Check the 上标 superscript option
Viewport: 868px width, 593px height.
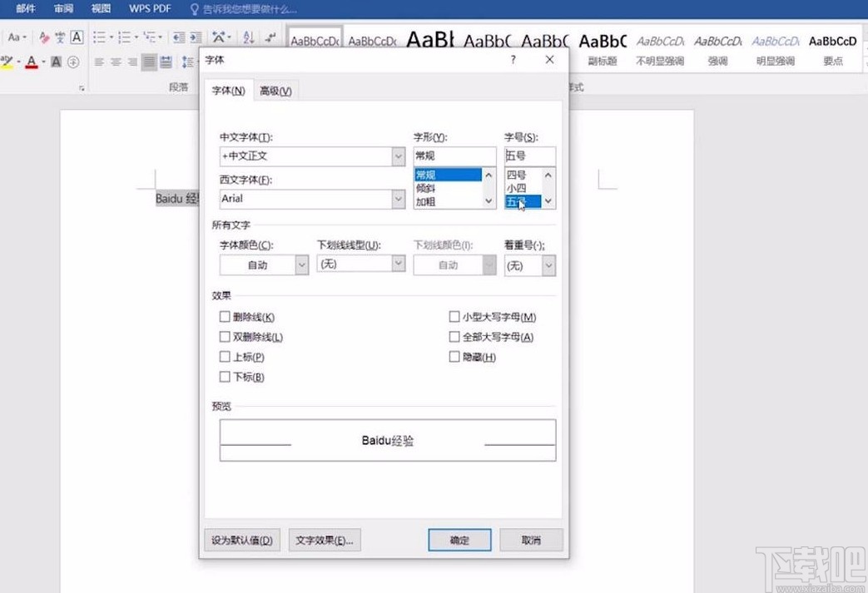click(225, 357)
